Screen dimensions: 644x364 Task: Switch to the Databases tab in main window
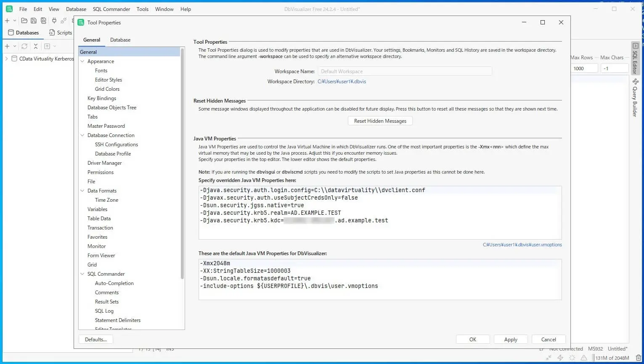coord(24,32)
